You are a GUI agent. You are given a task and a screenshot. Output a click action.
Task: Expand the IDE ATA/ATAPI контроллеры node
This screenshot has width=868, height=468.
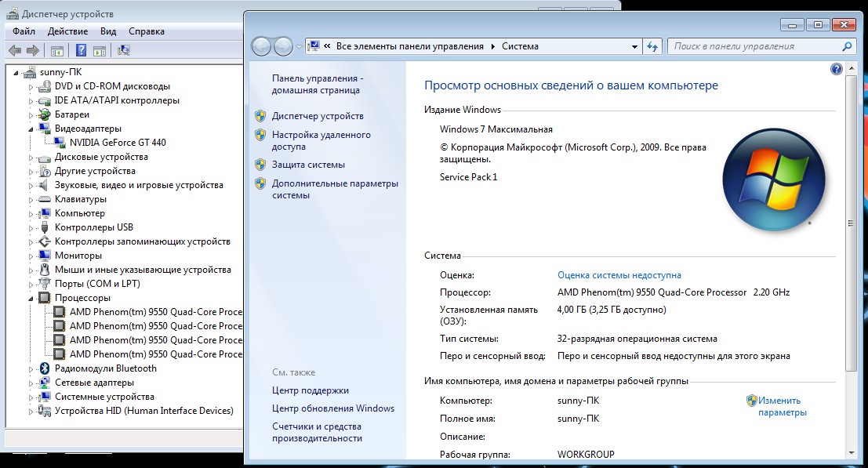tap(31, 100)
